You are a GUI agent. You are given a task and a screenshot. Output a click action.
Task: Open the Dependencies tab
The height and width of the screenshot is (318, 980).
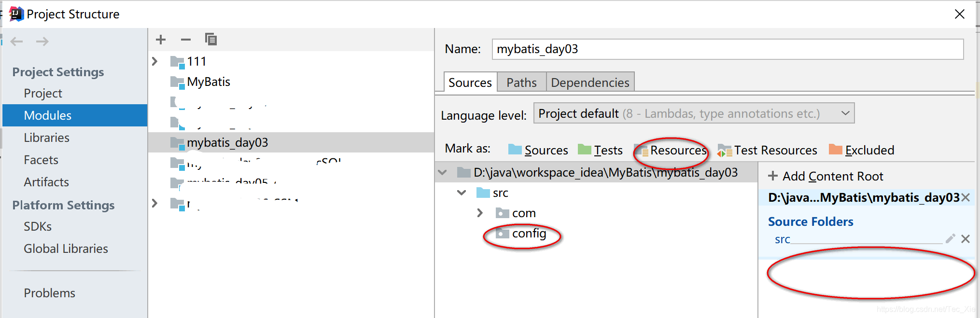click(x=590, y=82)
